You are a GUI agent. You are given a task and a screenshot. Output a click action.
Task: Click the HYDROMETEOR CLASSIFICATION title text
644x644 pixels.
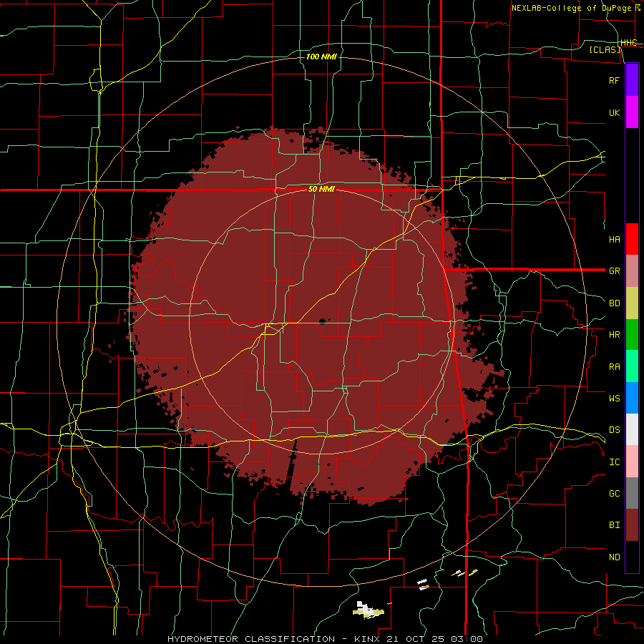[x=251, y=639]
